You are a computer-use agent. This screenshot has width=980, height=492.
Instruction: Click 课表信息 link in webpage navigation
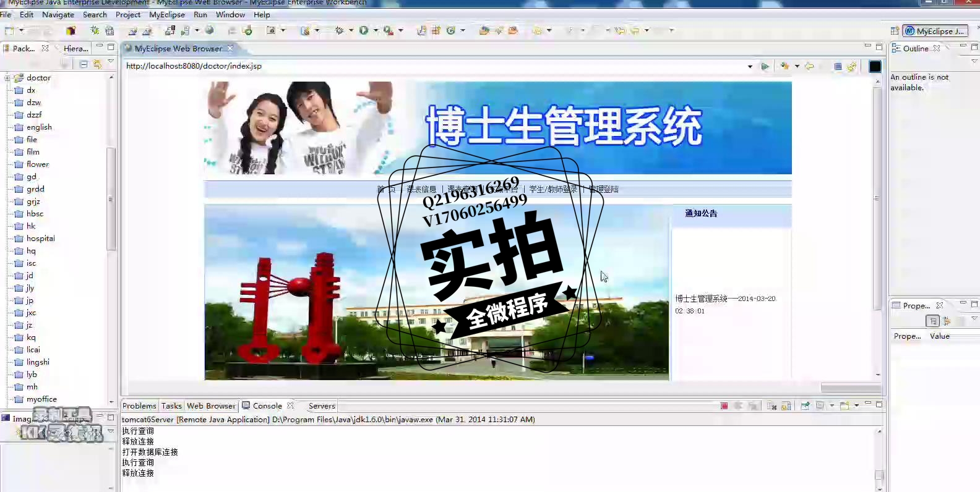coord(421,189)
